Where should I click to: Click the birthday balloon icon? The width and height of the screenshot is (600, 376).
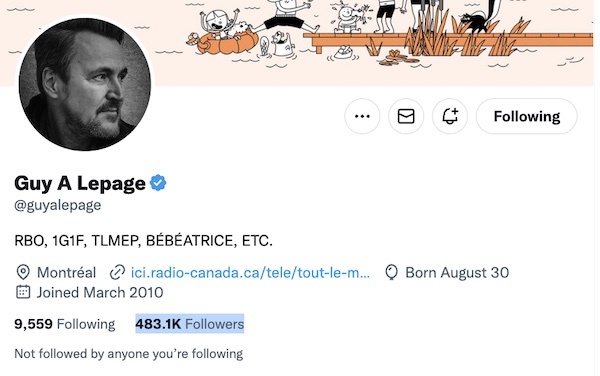391,272
